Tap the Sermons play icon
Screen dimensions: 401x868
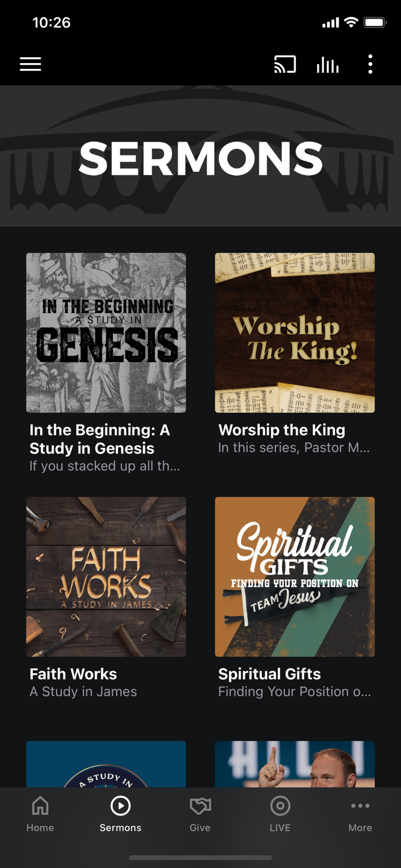pos(120,806)
